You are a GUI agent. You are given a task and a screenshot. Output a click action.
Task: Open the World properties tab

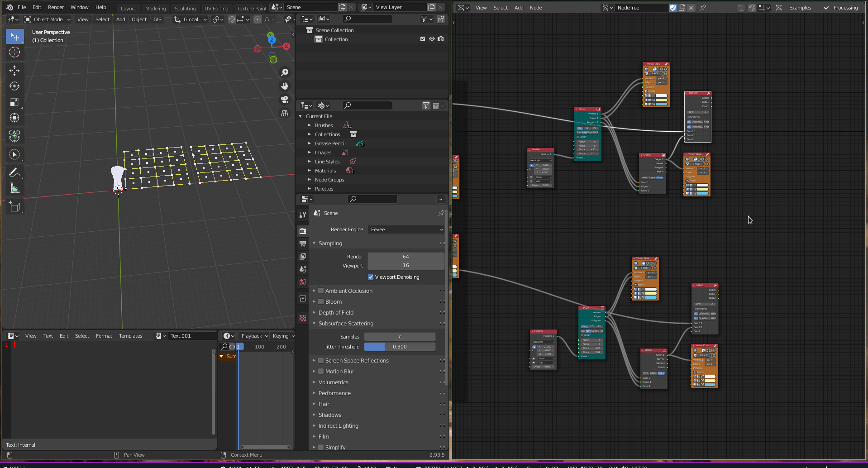pyautogui.click(x=303, y=282)
